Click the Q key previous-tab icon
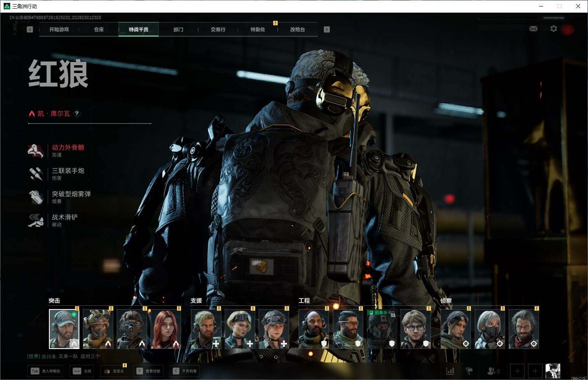 [30, 29]
